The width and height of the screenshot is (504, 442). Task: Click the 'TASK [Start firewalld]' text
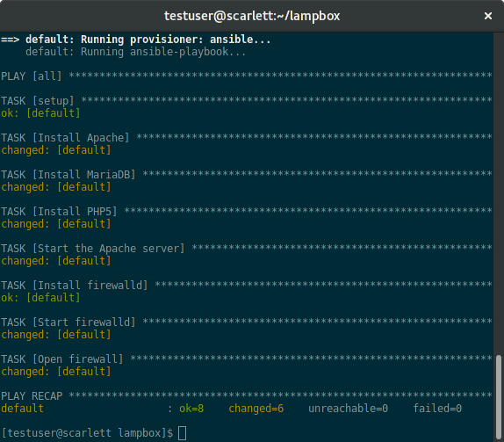(68, 322)
